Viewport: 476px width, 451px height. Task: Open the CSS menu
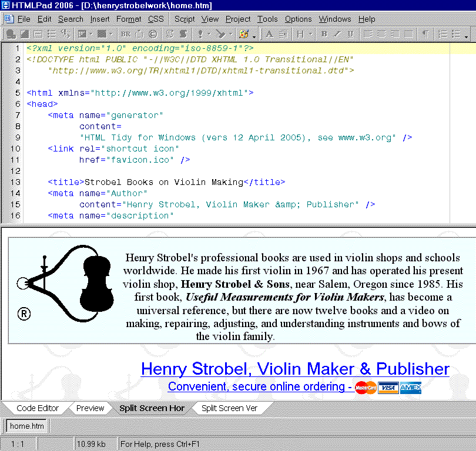tap(156, 19)
